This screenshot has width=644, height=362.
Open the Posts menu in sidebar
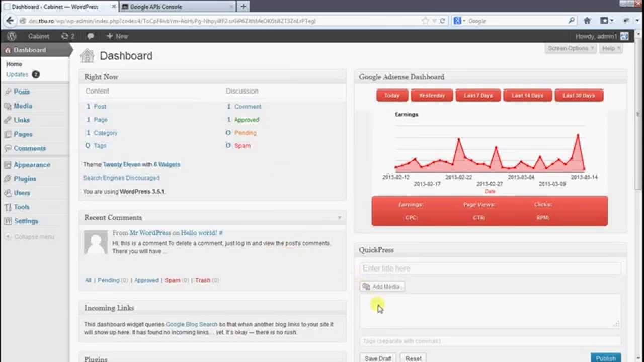pos(22,92)
